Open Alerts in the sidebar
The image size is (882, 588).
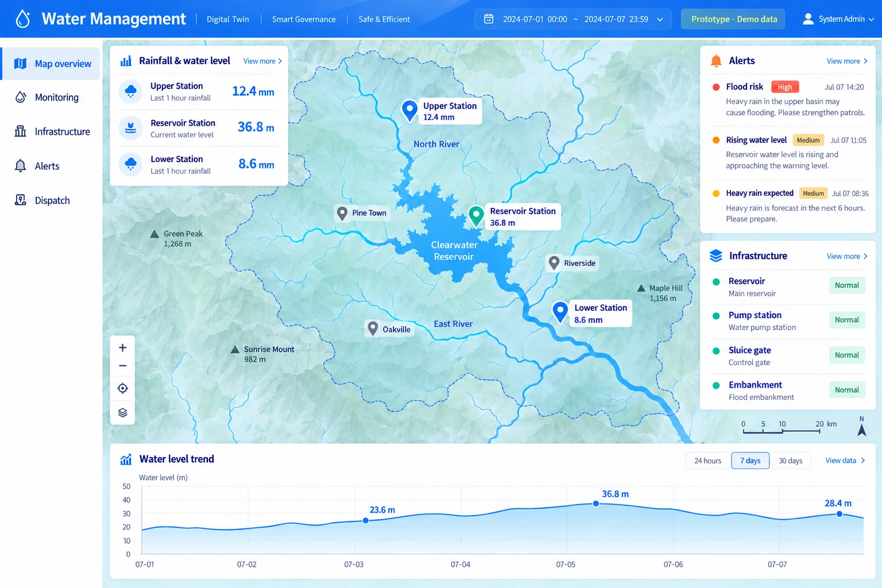click(x=51, y=166)
